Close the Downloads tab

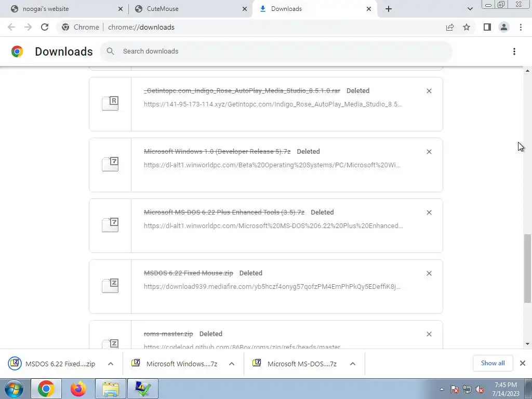pos(369,9)
